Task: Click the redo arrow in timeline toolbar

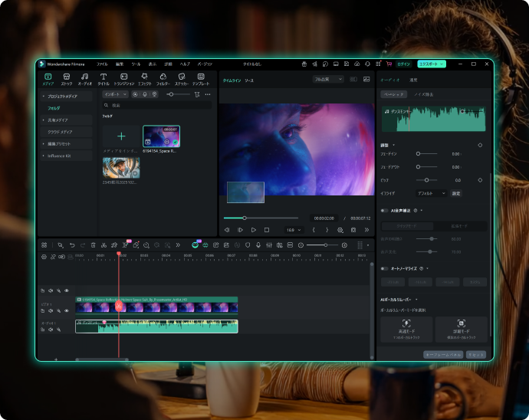Action: 83,245
